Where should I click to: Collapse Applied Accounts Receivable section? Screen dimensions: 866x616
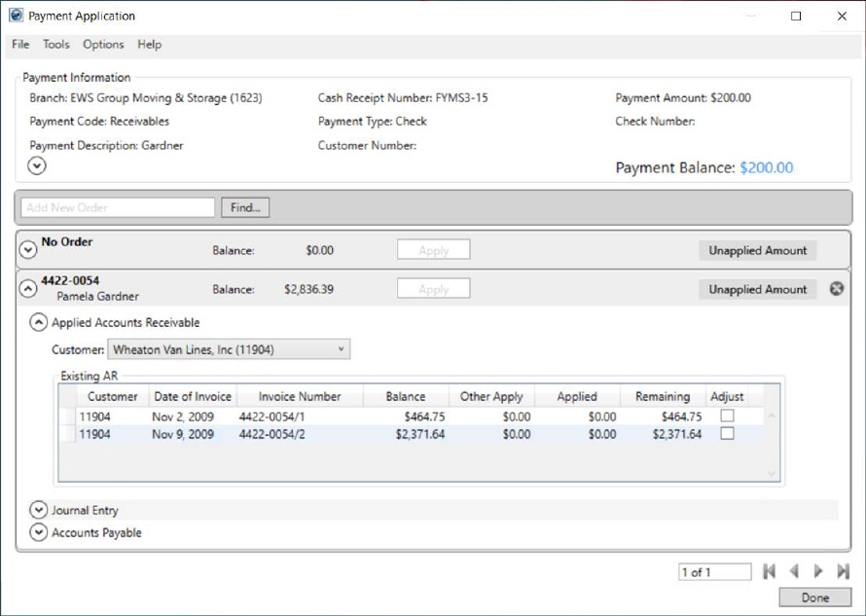(x=39, y=322)
